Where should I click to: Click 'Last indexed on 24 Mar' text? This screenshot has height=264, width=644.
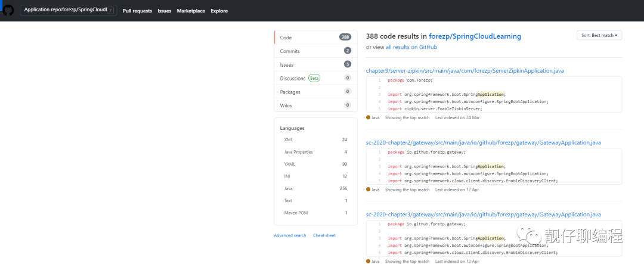pyautogui.click(x=457, y=118)
